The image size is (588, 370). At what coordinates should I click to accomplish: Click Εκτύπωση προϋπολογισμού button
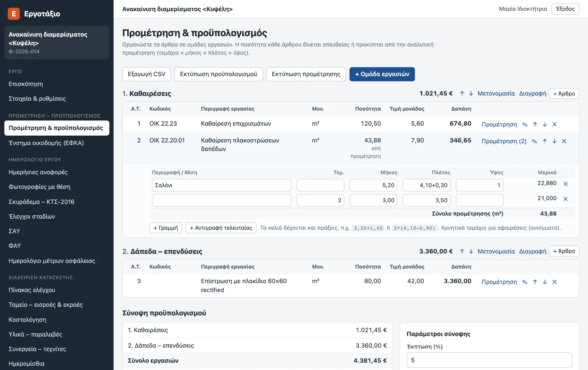tap(219, 74)
